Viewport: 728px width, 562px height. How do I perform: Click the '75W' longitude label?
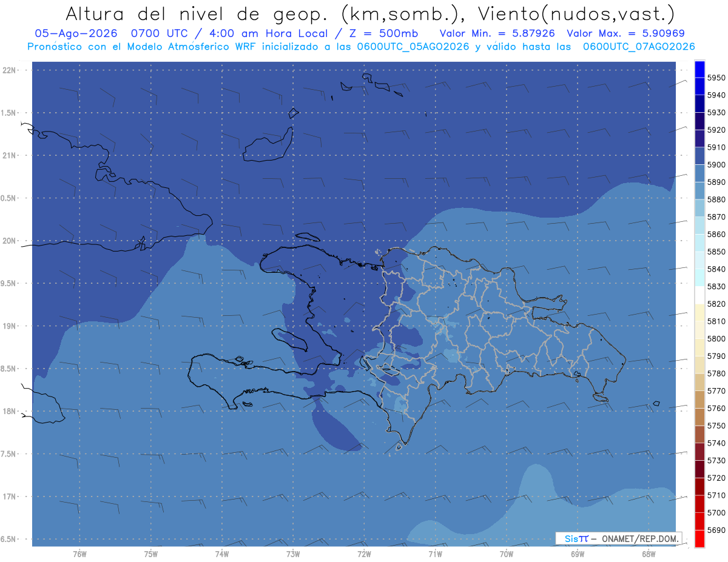pyautogui.click(x=151, y=554)
